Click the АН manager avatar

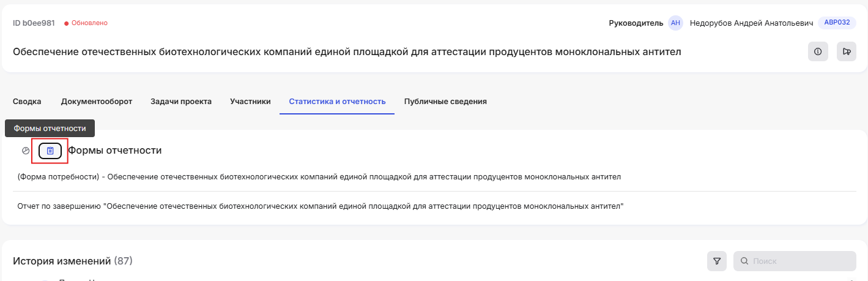pos(675,23)
